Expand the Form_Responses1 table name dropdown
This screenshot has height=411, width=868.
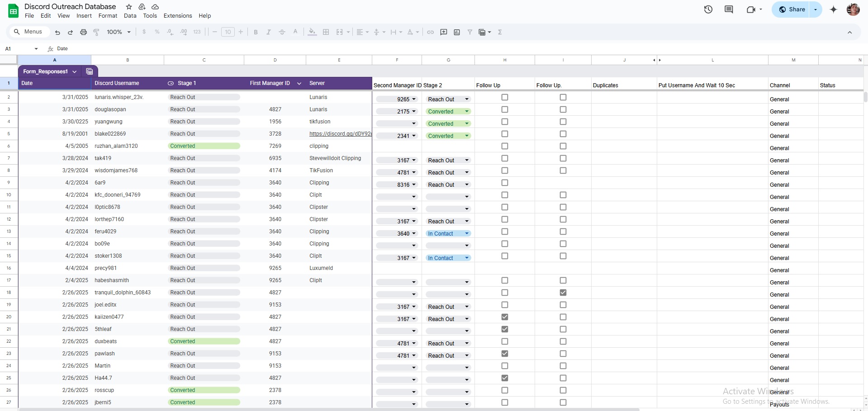[x=75, y=71]
